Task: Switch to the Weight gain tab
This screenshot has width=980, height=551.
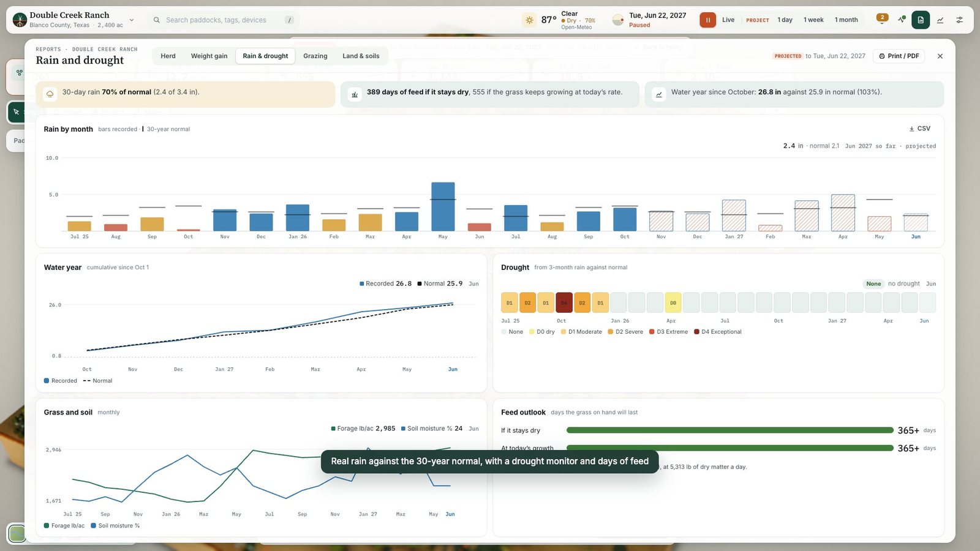Action: click(x=209, y=56)
